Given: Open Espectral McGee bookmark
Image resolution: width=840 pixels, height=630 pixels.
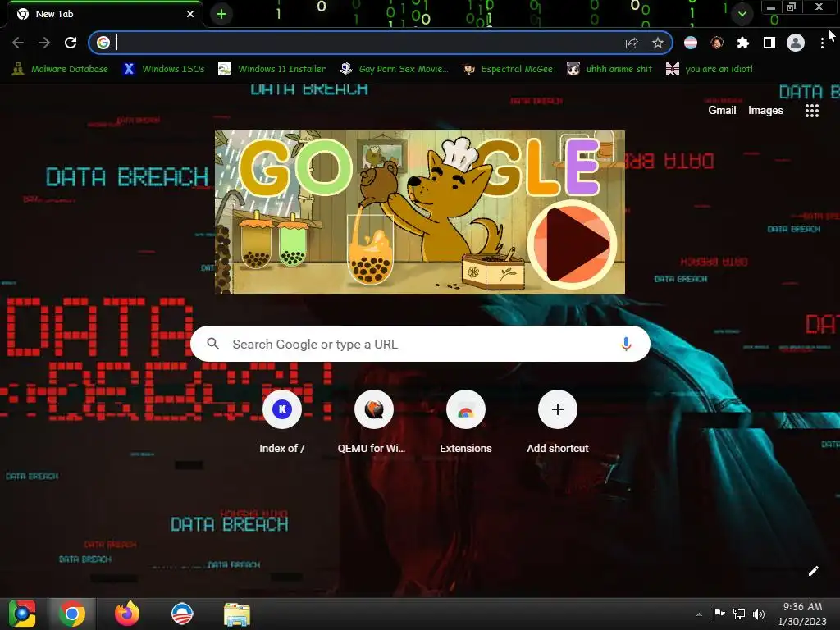Looking at the screenshot, I should [508, 69].
